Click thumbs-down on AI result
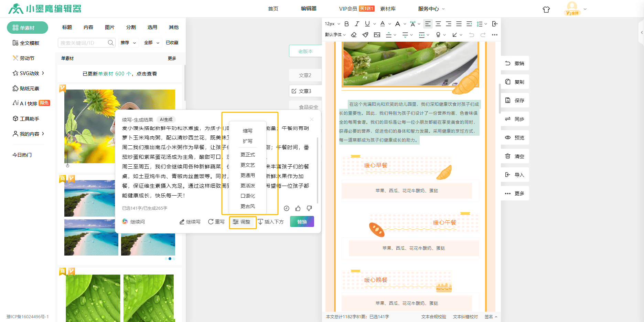644x322 pixels. pos(309,208)
